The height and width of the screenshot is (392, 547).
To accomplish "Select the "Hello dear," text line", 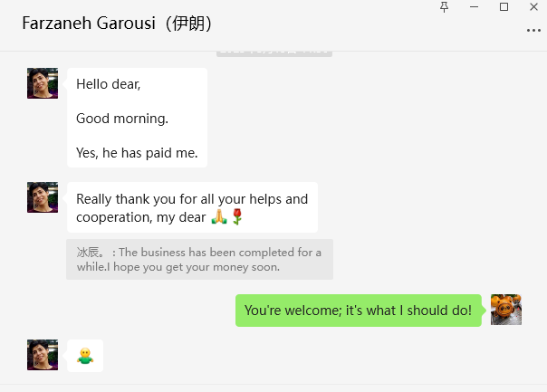I will (109, 84).
